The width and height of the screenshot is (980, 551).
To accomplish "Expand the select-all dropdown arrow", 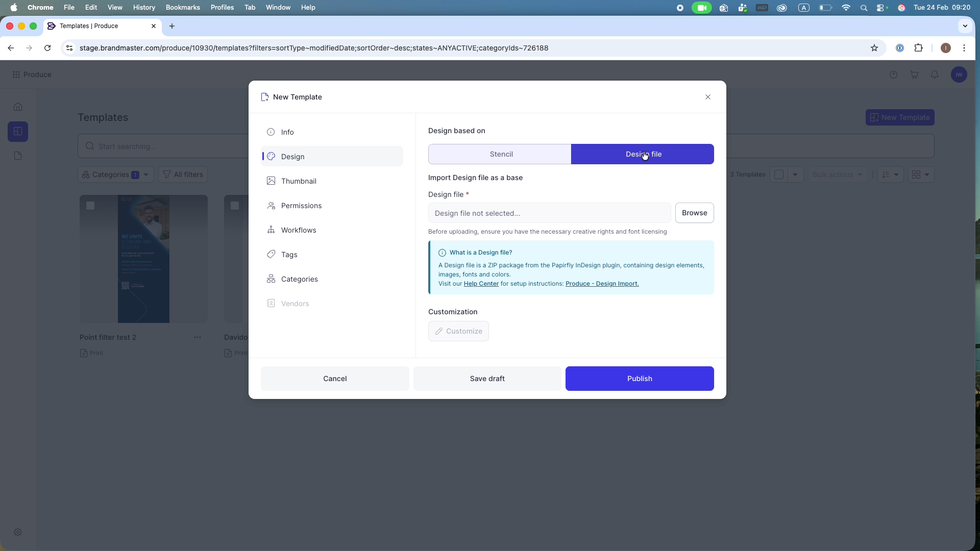I will 795,174.
